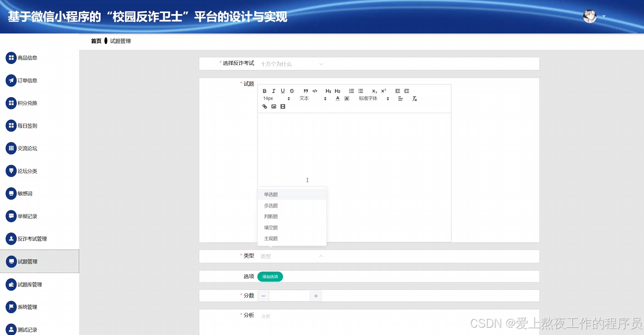Toggle underline formatting in the editor
The height and width of the screenshot is (335, 644).
[282, 91]
